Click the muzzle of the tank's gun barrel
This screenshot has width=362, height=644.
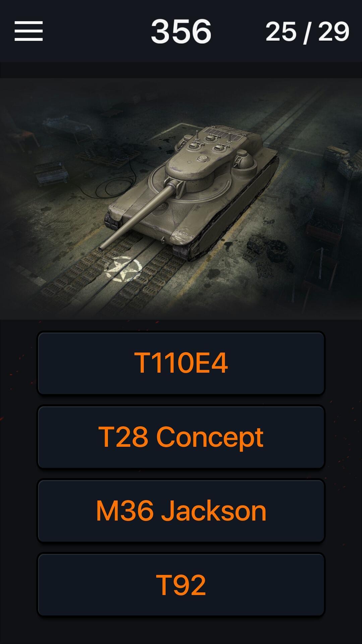point(102,248)
